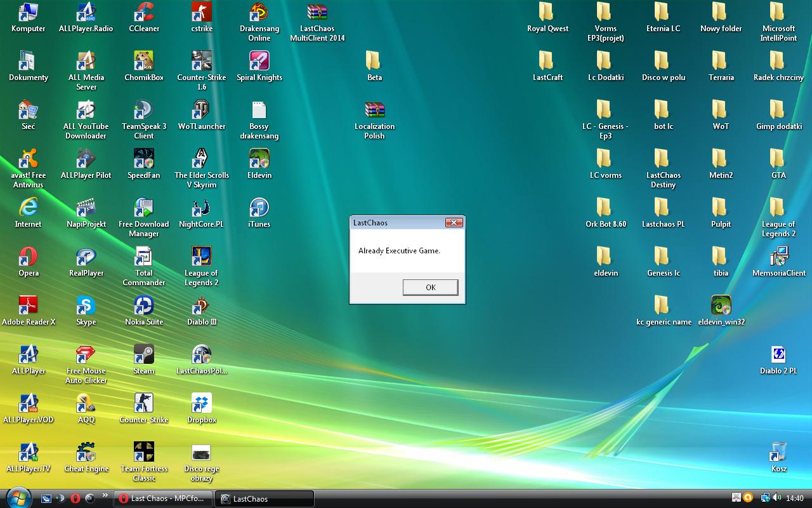Viewport: 812px width, 508px height.
Task: Select the Komputer desktop icon
Action: [x=28, y=18]
